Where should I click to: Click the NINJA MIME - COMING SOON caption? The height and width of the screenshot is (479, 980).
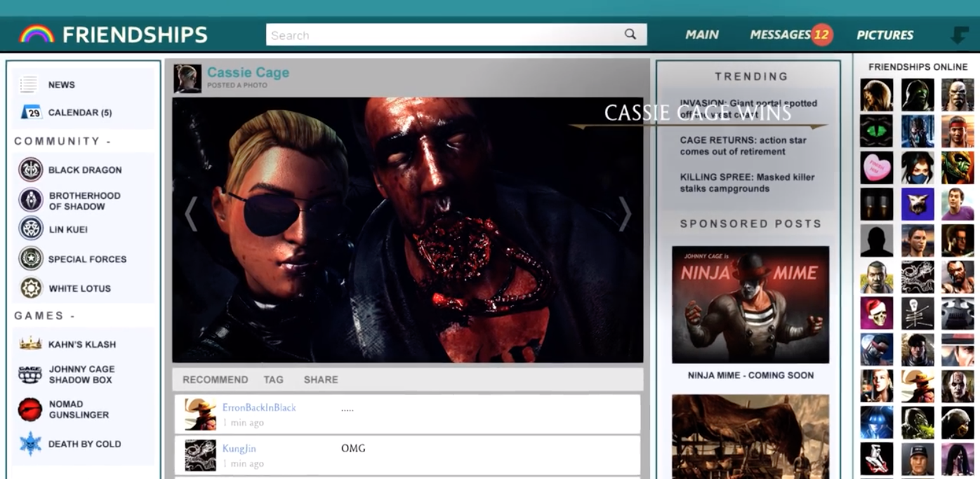tap(750, 375)
